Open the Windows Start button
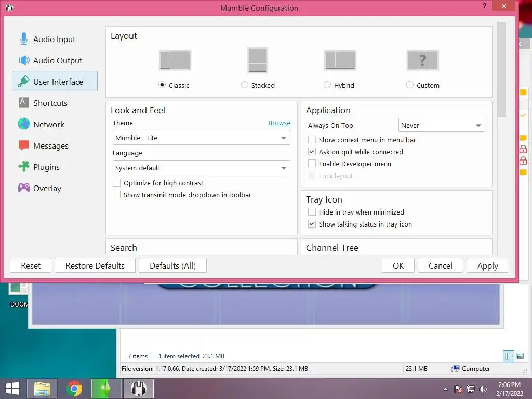 click(x=12, y=389)
